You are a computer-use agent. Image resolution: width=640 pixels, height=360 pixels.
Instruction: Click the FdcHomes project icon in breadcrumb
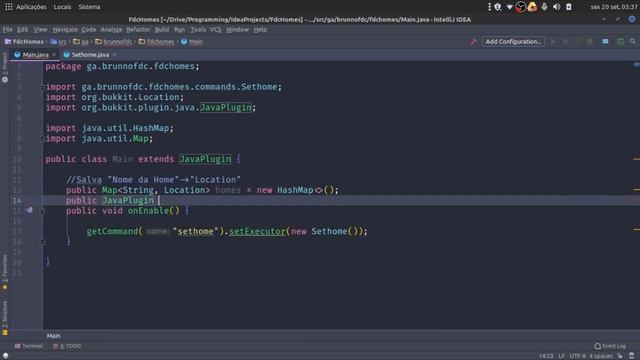pos(8,42)
